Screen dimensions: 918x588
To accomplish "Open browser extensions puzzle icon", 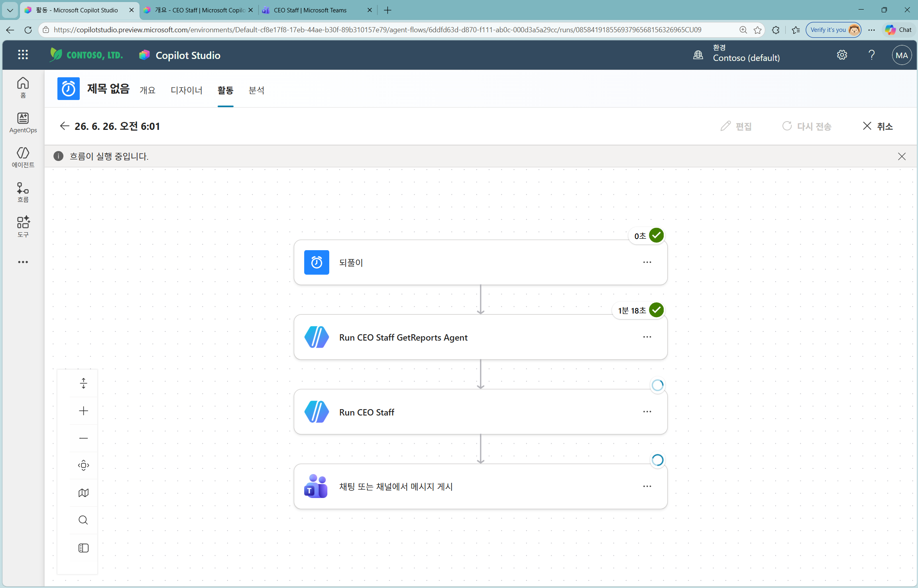I will (x=776, y=30).
